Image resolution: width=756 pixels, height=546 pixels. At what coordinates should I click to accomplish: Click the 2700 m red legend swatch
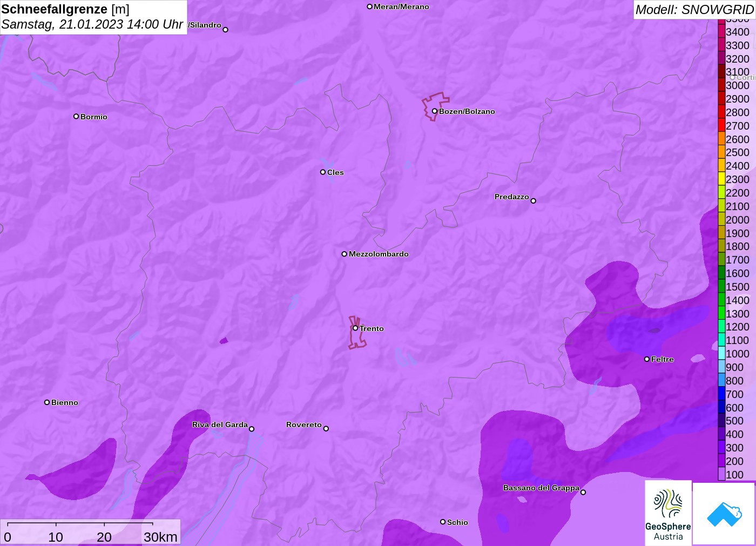721,125
